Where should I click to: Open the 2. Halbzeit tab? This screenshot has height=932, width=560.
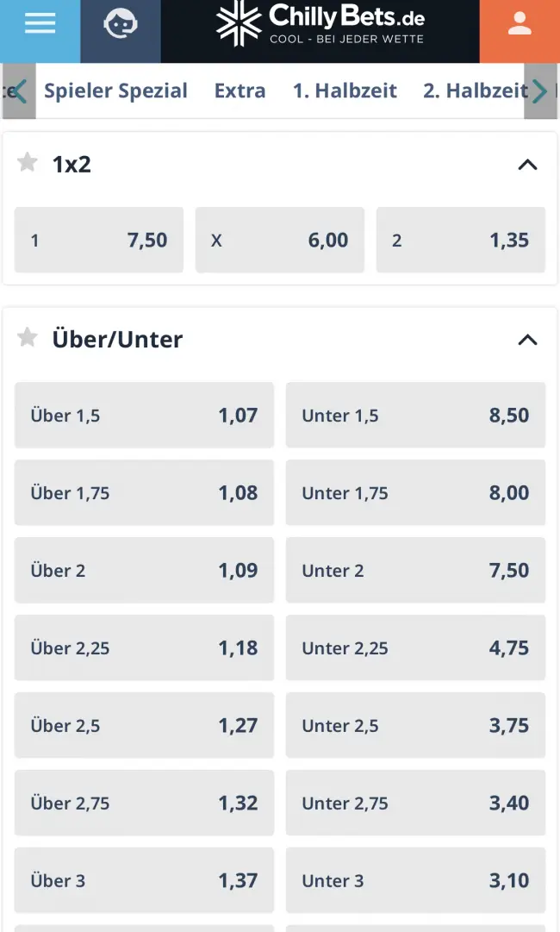(x=475, y=91)
